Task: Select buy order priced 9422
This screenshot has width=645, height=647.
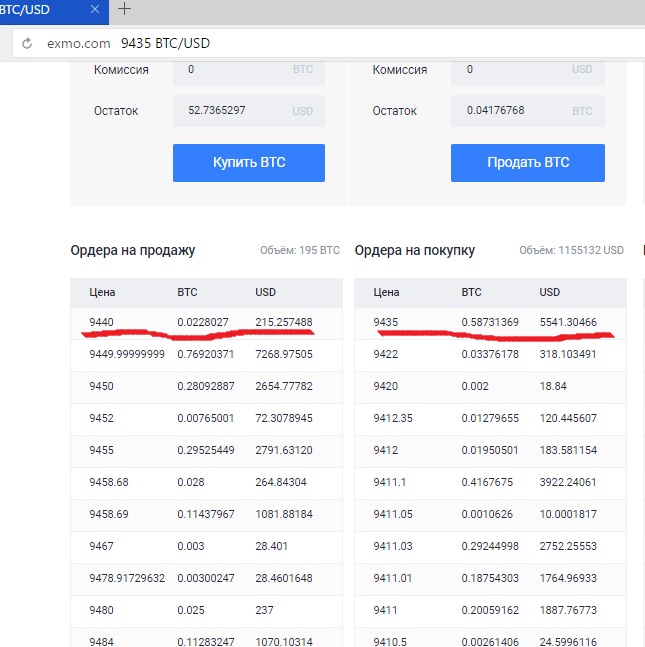Action: pyautogui.click(x=490, y=355)
